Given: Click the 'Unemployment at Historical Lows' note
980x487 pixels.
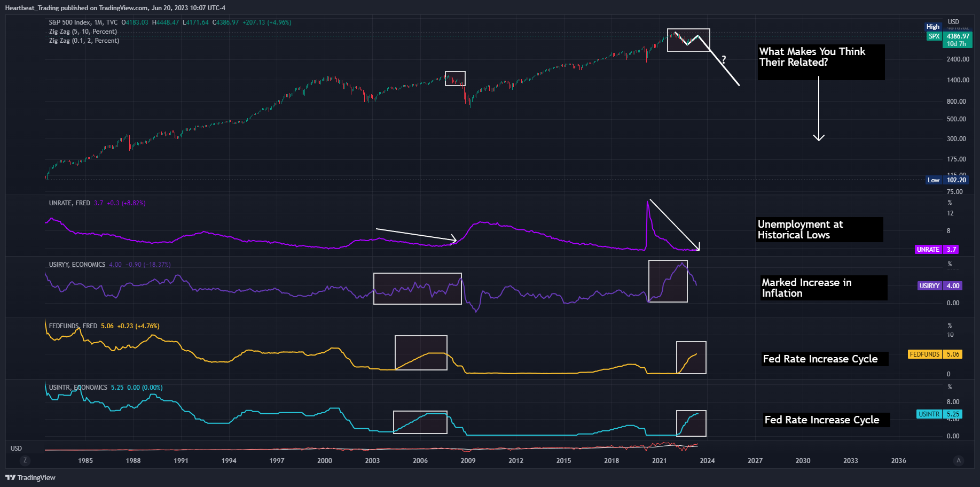Looking at the screenshot, I should point(819,229).
